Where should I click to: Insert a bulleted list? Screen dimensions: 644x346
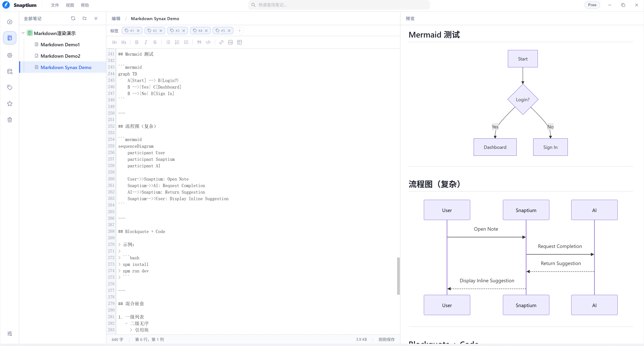point(168,42)
